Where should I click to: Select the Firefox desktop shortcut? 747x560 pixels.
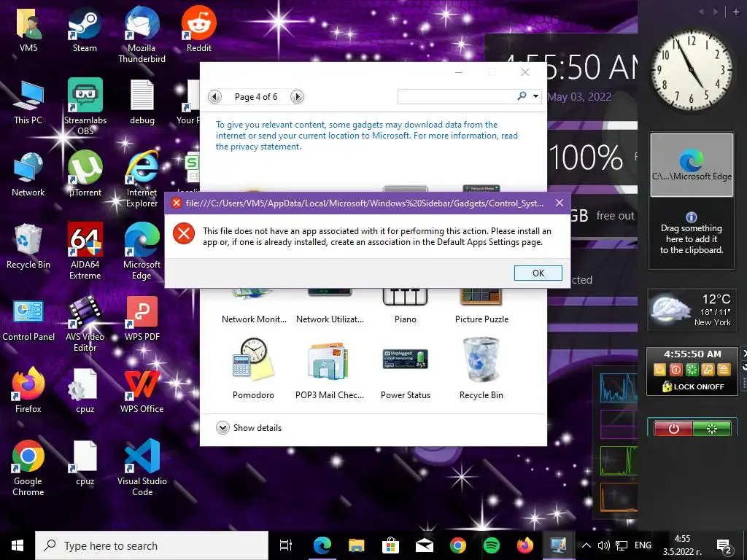tap(28, 391)
